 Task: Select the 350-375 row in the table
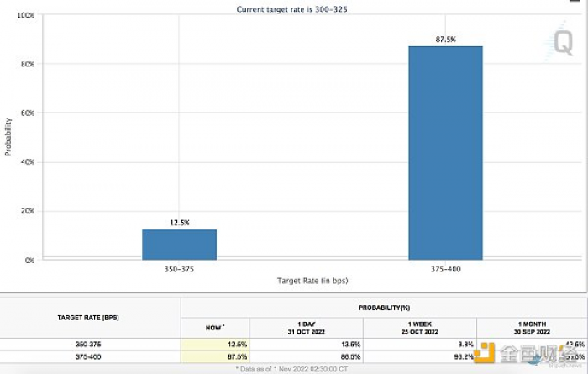click(x=293, y=344)
